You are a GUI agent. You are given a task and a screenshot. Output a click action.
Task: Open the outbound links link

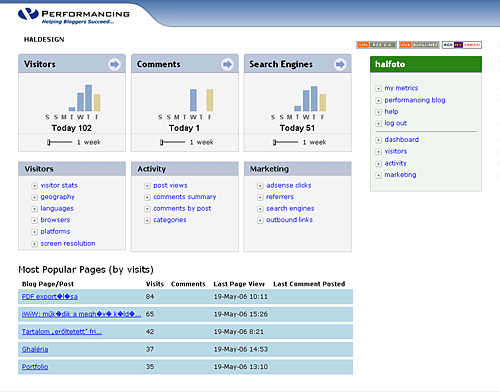[x=289, y=220]
